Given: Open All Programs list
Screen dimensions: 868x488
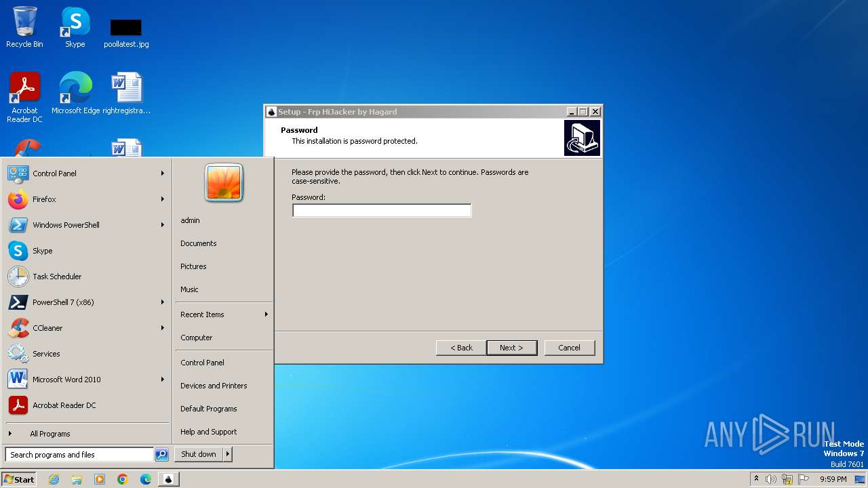Looking at the screenshot, I should (x=87, y=434).
